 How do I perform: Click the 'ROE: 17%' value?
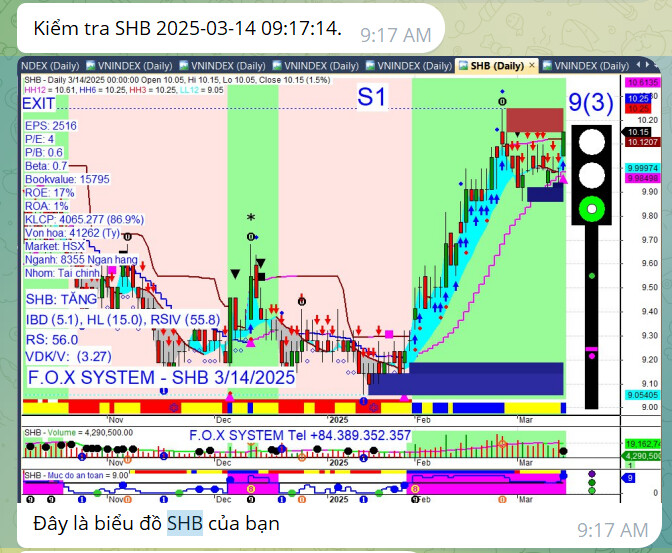pos(50,192)
